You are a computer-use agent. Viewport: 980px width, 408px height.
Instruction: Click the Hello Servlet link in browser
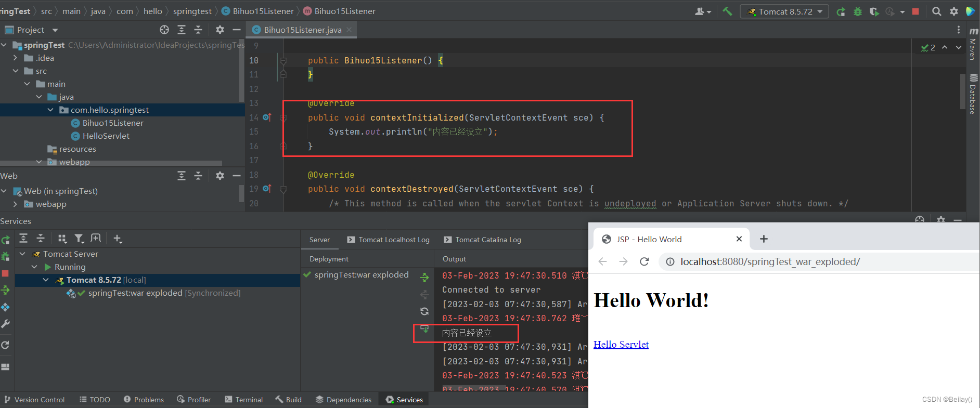tap(621, 344)
